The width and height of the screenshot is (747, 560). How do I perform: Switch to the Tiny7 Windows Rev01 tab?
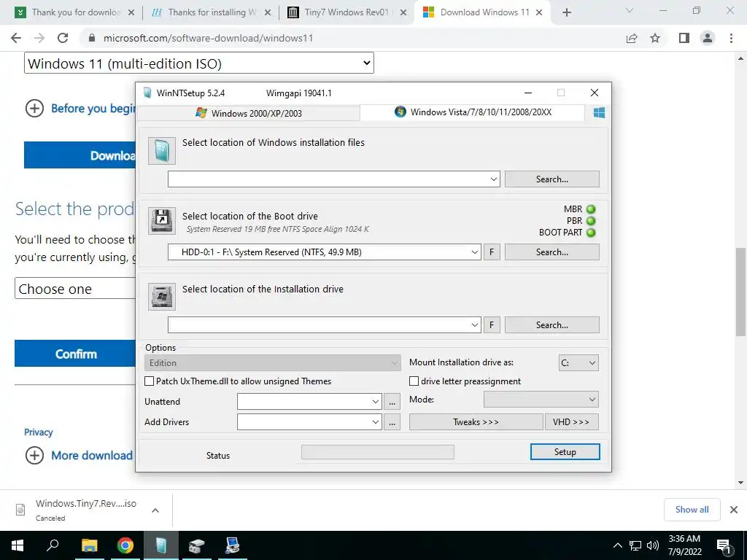click(x=347, y=12)
